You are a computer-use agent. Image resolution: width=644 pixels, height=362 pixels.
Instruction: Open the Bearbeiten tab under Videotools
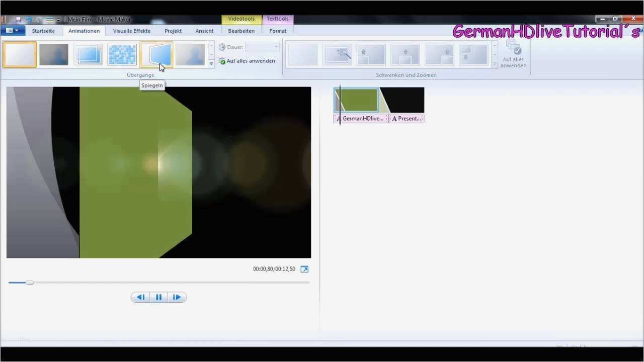tap(242, 31)
